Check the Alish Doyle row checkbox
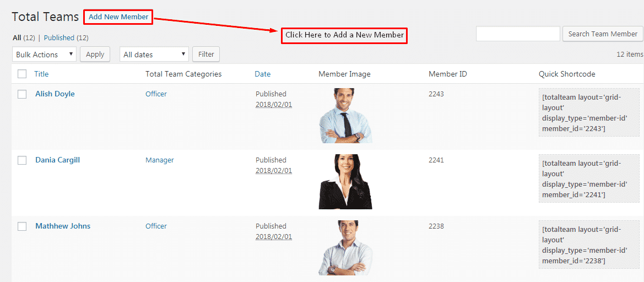This screenshot has height=282, width=644. point(22,94)
